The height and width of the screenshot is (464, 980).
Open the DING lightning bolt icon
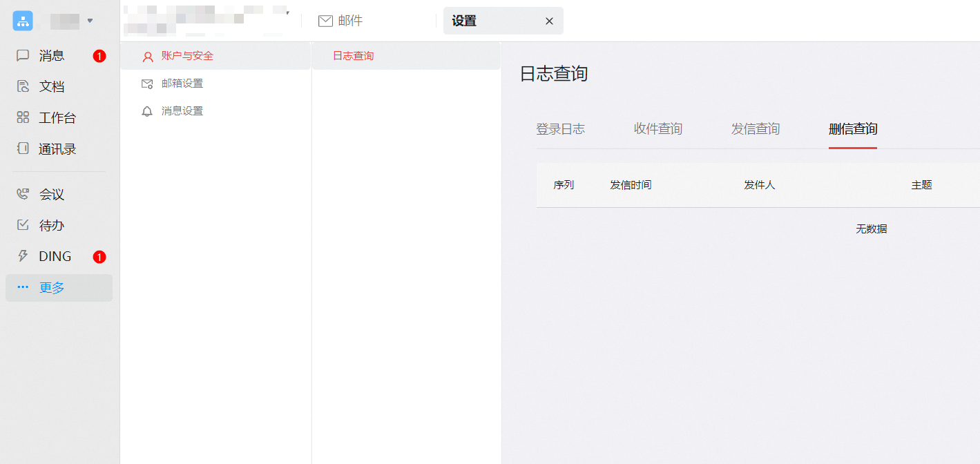(x=23, y=256)
